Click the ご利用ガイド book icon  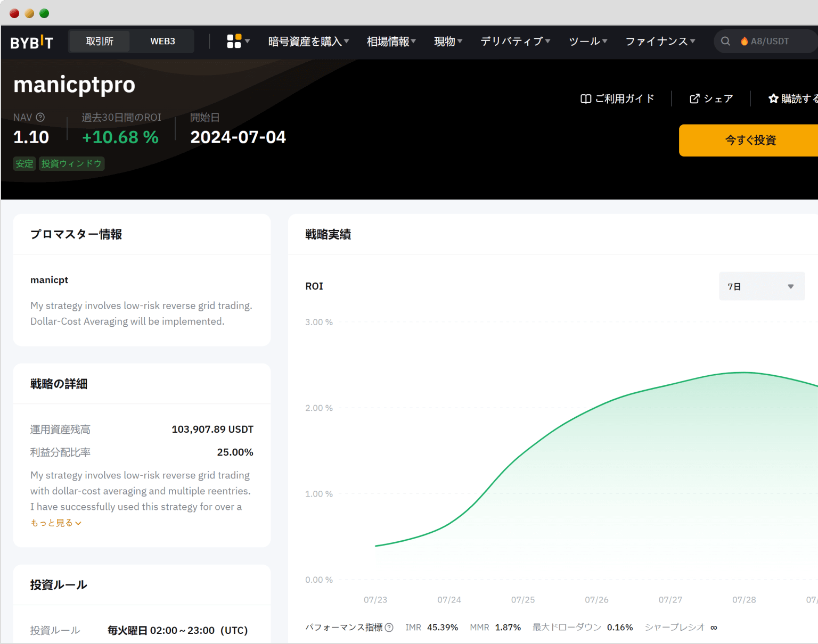click(x=586, y=98)
